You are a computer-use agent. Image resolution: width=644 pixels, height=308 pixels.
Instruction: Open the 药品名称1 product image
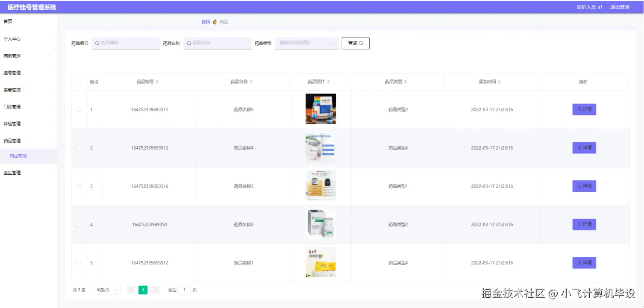[321, 262]
